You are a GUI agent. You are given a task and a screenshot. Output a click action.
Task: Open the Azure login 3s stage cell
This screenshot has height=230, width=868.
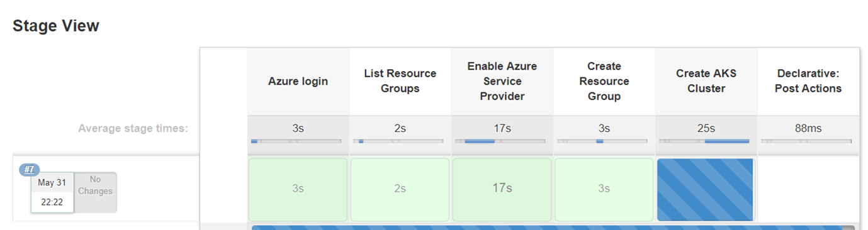[x=298, y=189]
